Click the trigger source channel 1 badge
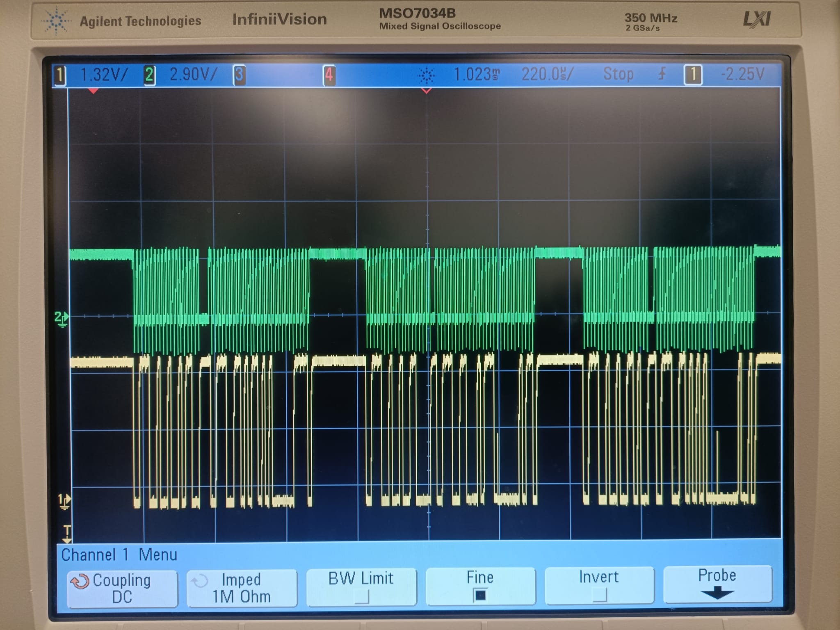 coord(693,75)
